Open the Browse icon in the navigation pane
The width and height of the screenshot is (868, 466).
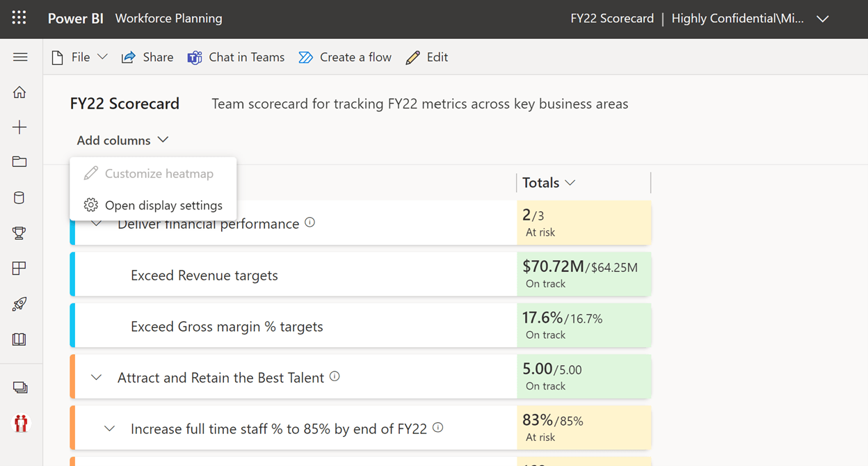point(19,161)
